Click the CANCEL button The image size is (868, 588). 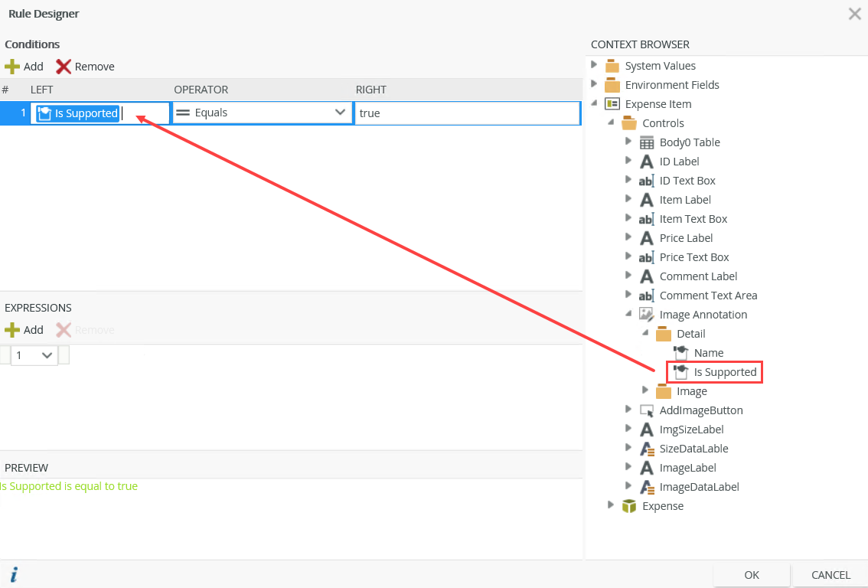coord(830,575)
